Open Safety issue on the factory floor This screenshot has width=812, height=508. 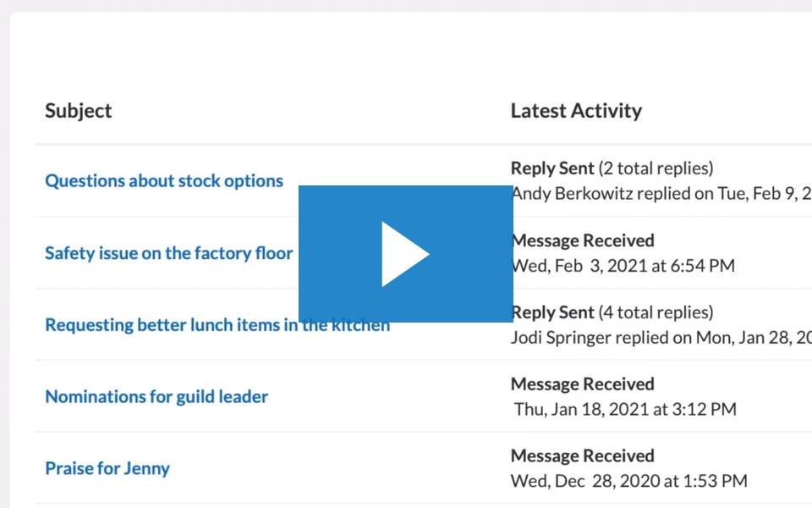tap(169, 253)
